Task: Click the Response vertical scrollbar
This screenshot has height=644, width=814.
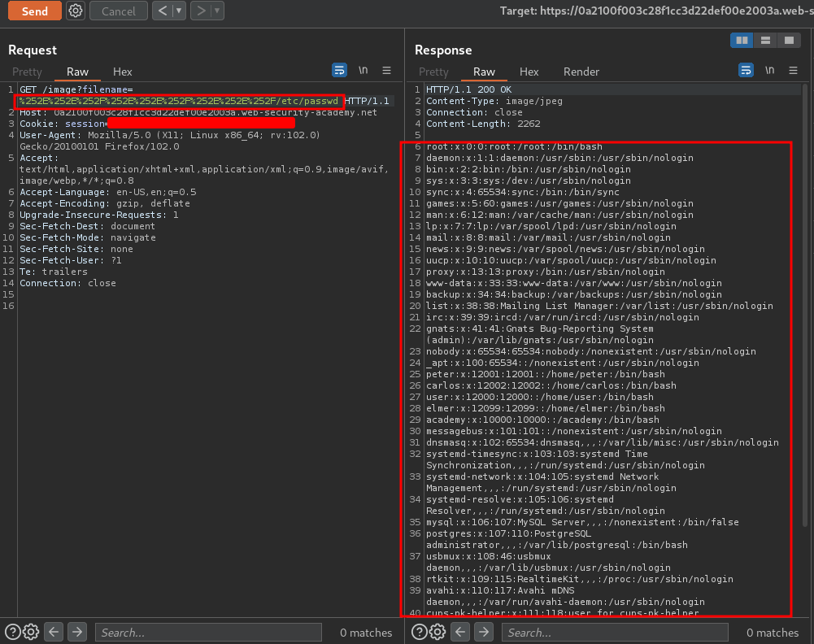Action: [x=805, y=307]
